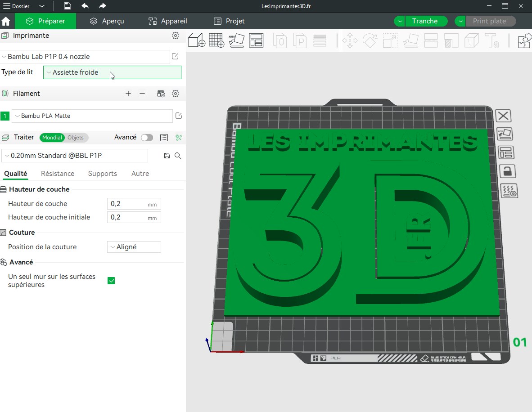Click the compare presets icon

179,137
